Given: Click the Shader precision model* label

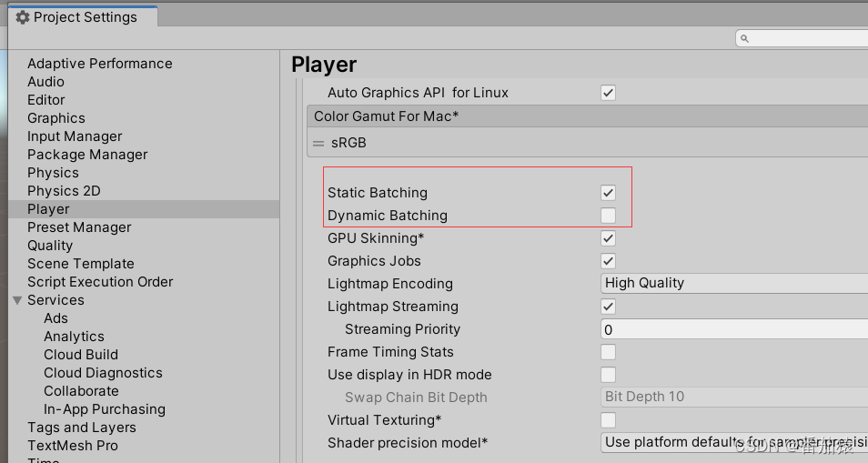Looking at the screenshot, I should point(408,442).
